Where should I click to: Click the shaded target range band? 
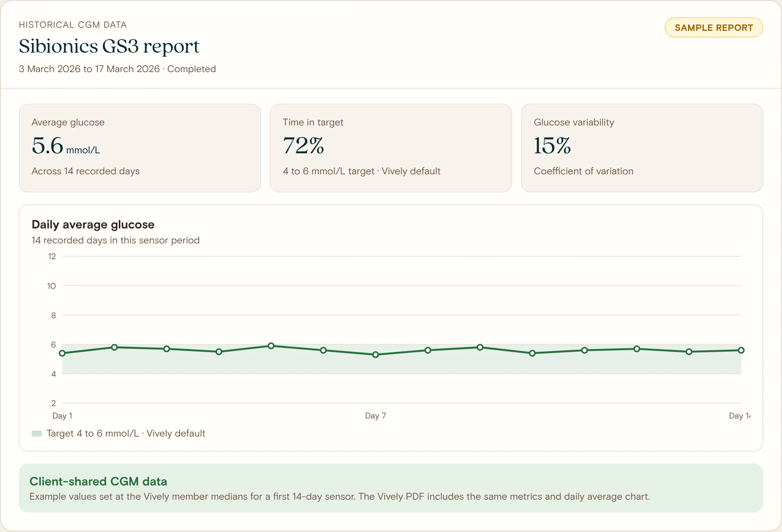[402, 364]
